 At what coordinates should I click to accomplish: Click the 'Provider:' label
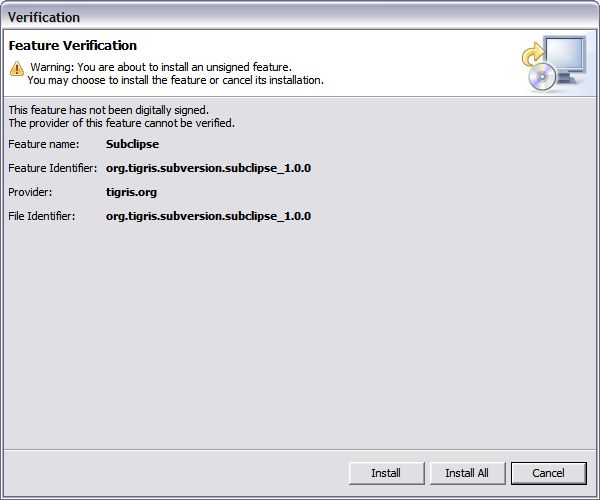(30, 192)
